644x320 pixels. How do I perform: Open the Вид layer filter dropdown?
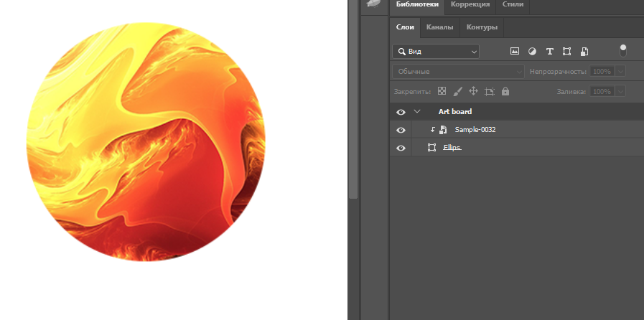(x=436, y=51)
